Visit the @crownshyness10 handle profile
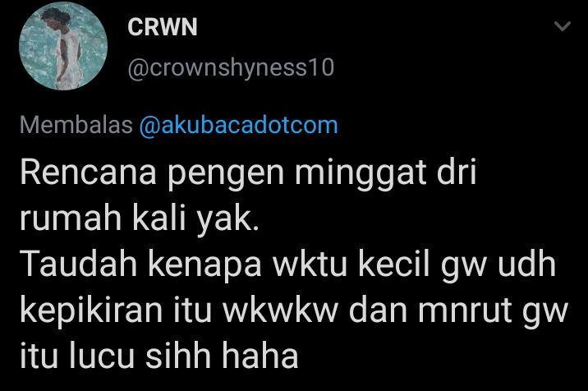Screen dimensions: 588x391 [231, 68]
